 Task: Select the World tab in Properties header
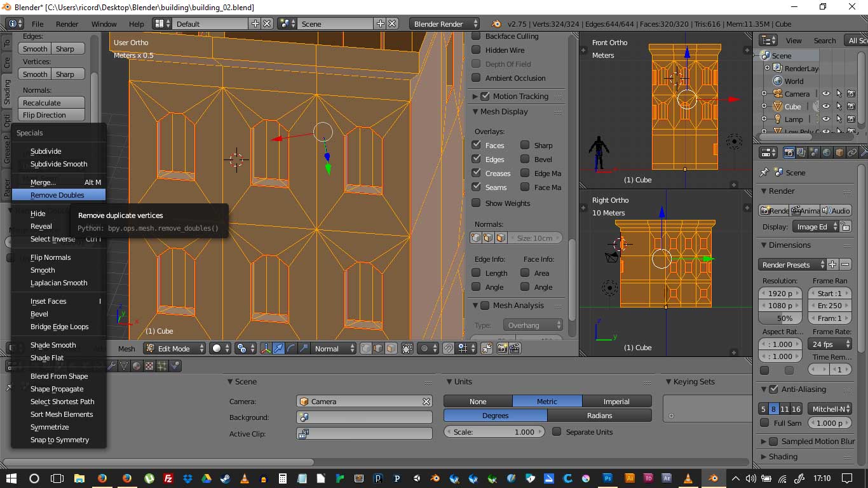(827, 152)
